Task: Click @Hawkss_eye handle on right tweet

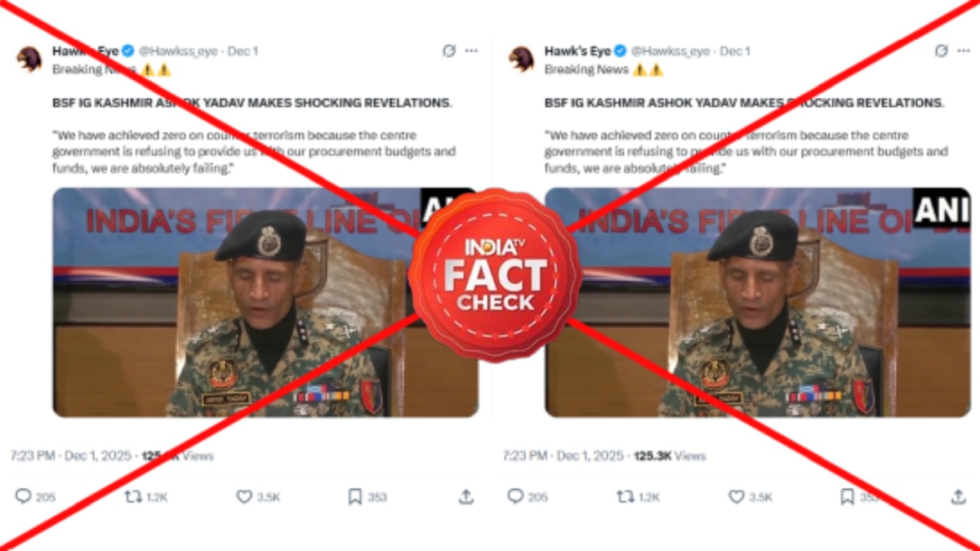Action: pyautogui.click(x=670, y=51)
